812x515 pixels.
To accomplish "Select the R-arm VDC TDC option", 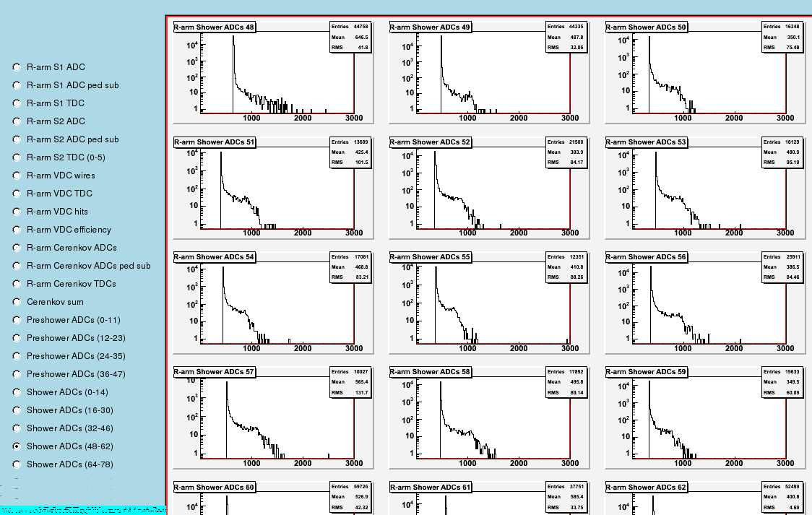I will pyautogui.click(x=17, y=194).
